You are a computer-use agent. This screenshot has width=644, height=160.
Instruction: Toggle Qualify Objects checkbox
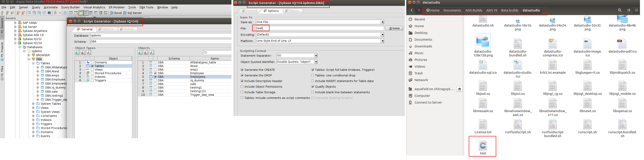312,87
